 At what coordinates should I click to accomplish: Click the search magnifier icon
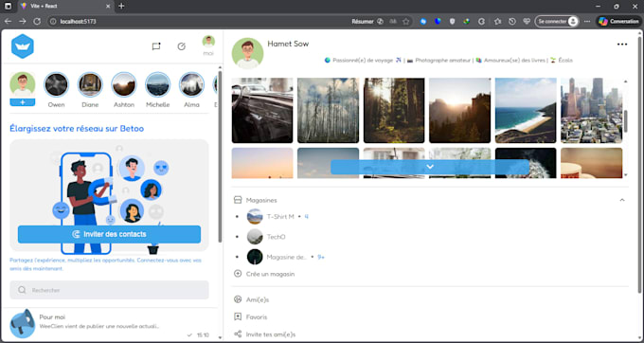22,290
